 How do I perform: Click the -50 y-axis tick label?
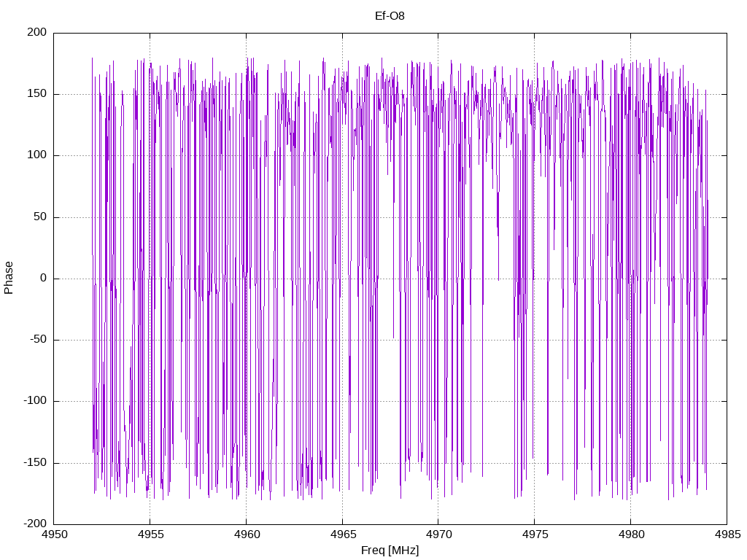38,340
